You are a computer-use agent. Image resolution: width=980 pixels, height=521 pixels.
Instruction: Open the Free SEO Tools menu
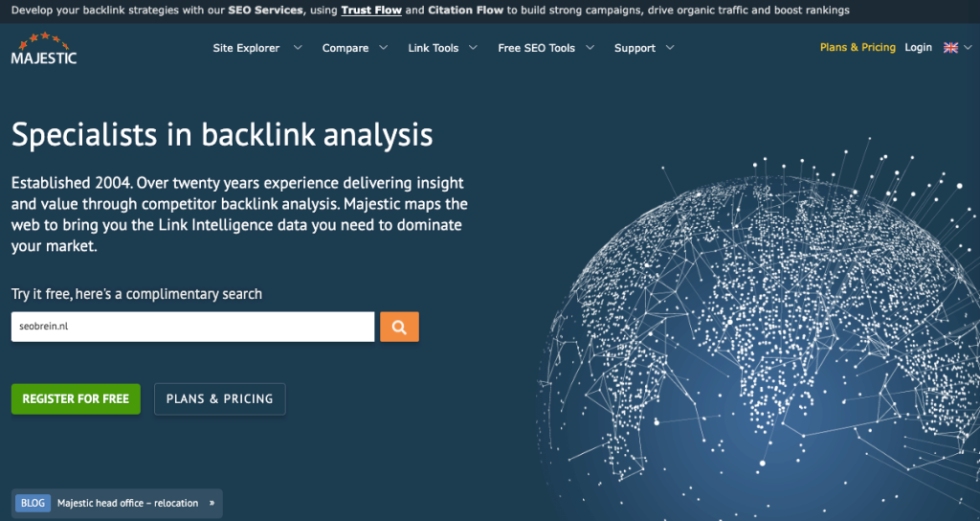point(536,48)
